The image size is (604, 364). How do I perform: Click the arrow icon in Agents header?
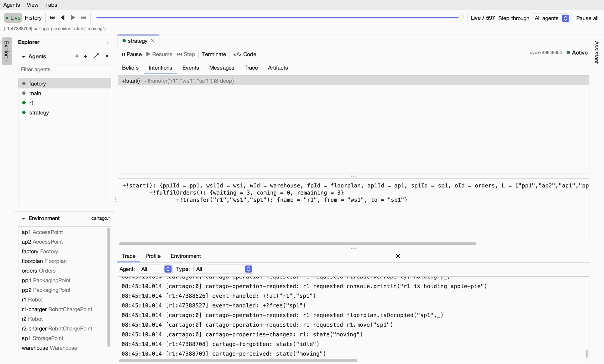pyautogui.click(x=96, y=56)
